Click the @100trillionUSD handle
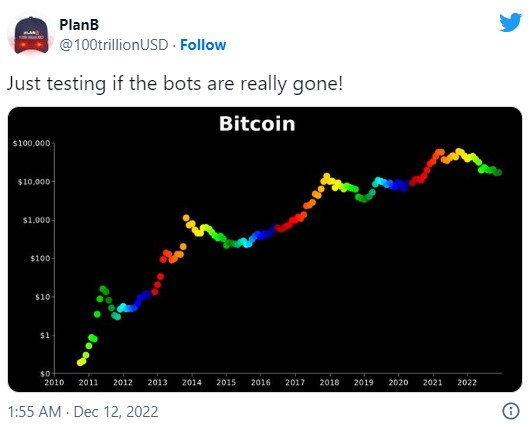The width and height of the screenshot is (532, 427). click(x=114, y=45)
